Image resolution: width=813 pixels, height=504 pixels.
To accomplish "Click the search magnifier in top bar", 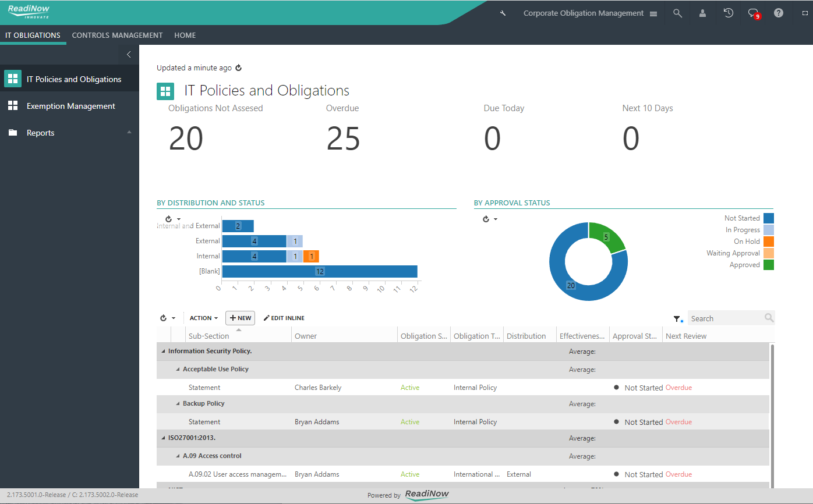I will pos(677,13).
